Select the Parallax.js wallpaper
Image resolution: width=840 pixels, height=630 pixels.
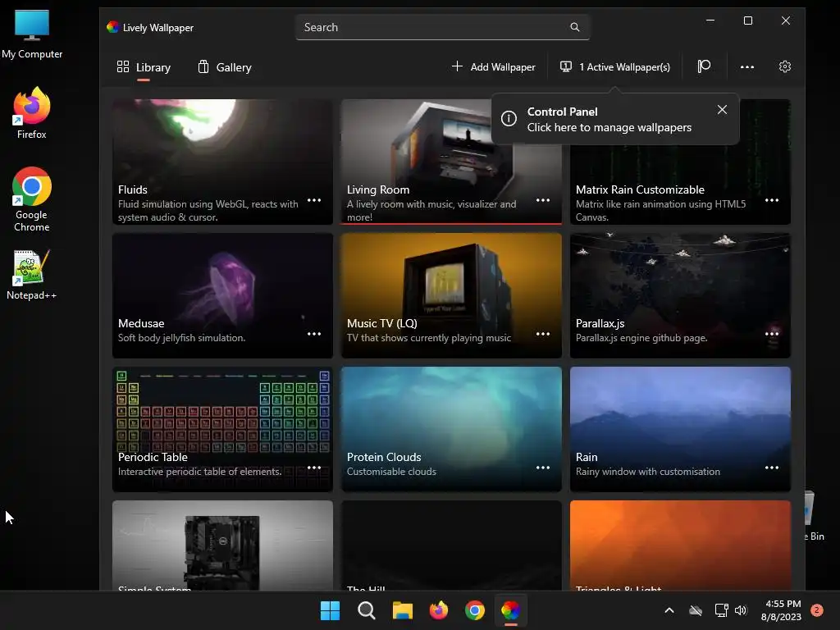pos(680,295)
